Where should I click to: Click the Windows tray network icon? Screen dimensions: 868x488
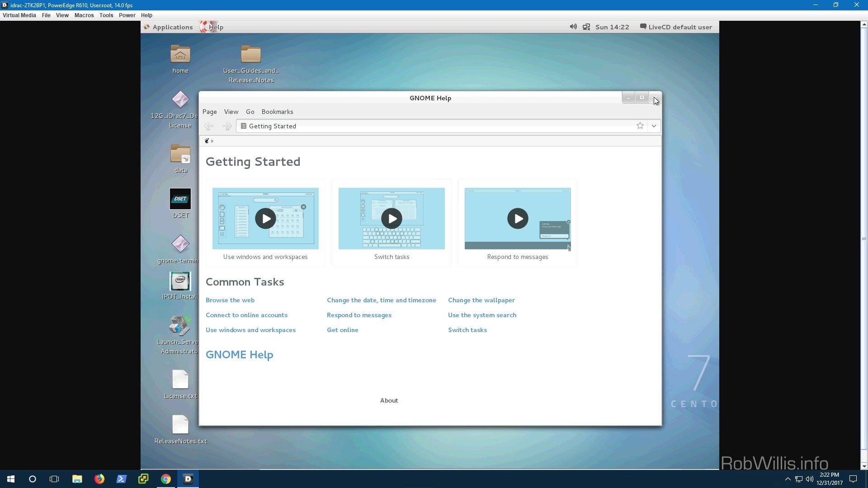[799, 479]
